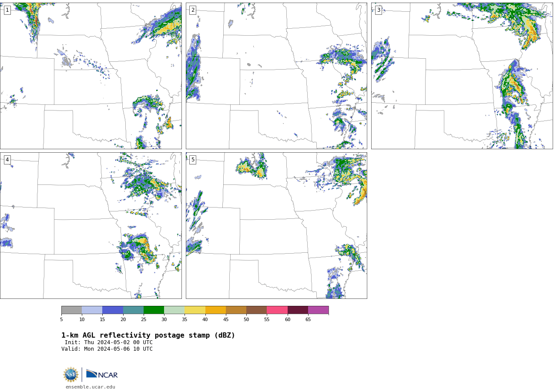Open ensemble member 4 reflectivity panel
The height and width of the screenshot is (392, 557).
[91, 225]
